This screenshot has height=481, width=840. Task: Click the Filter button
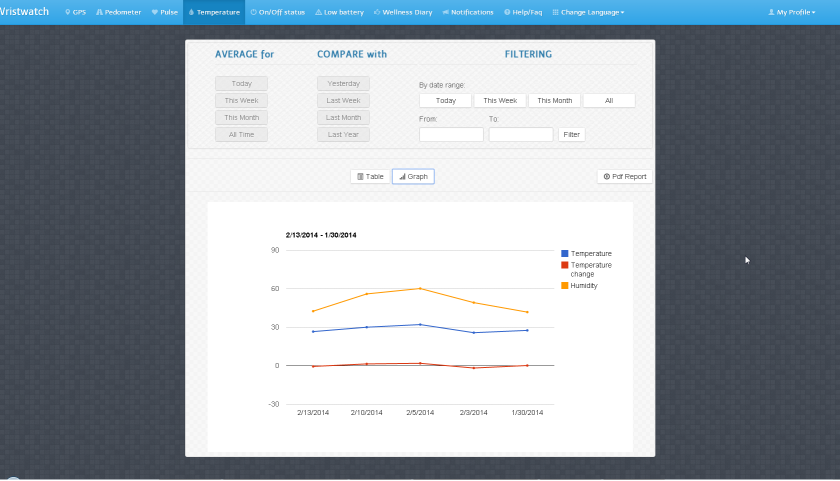572,134
